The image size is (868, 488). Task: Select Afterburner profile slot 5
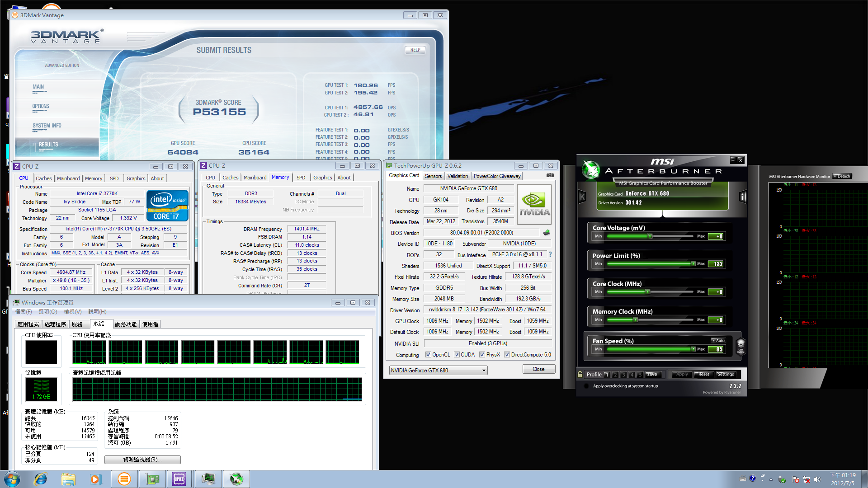click(x=640, y=375)
